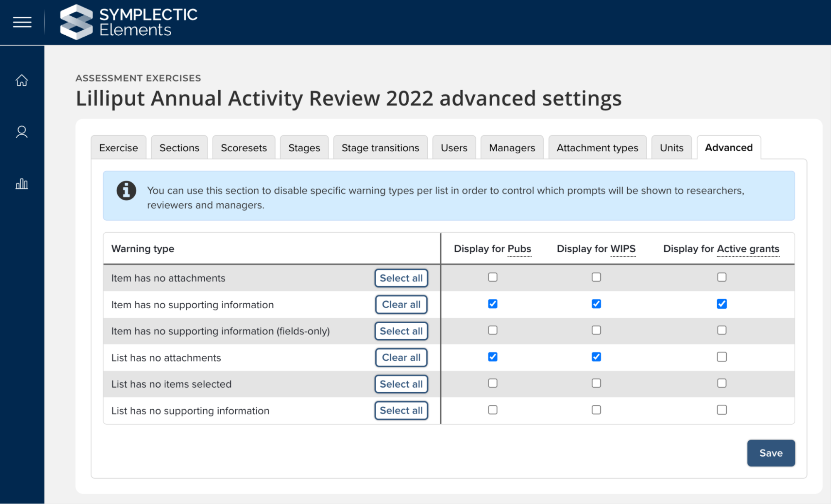Switch to the Exercise tab

118,148
